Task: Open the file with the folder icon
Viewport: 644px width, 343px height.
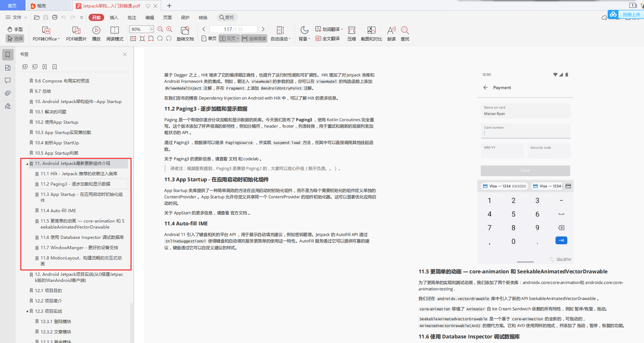Action: click(37, 17)
